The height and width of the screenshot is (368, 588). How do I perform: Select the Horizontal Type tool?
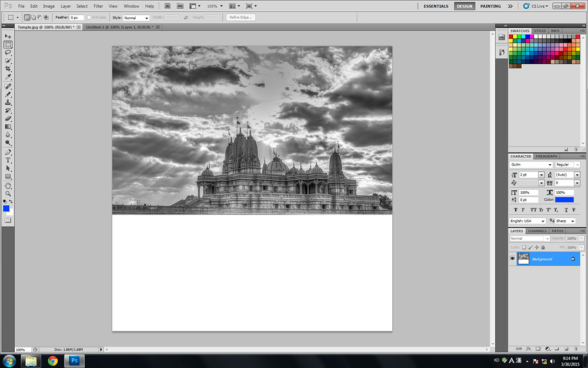(x=8, y=160)
